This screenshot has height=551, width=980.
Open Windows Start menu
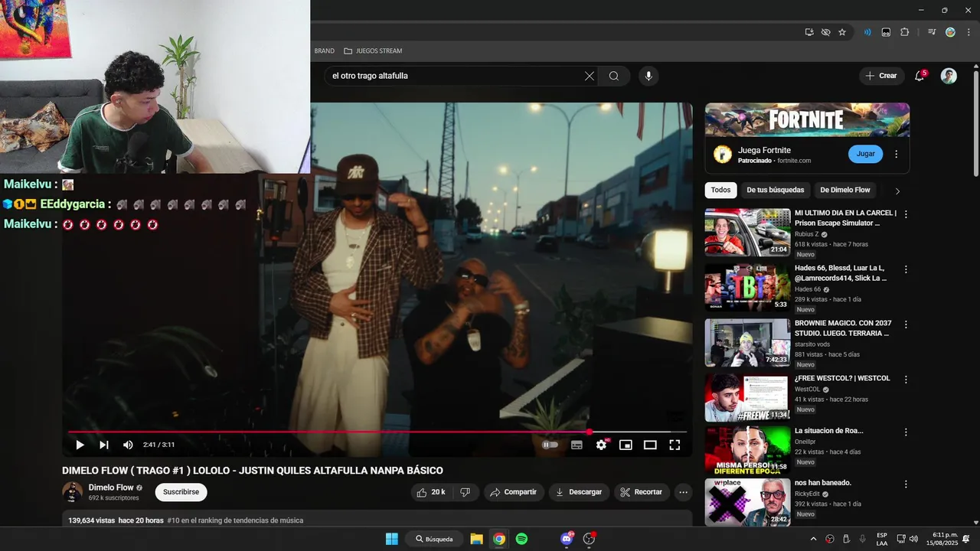[391, 539]
